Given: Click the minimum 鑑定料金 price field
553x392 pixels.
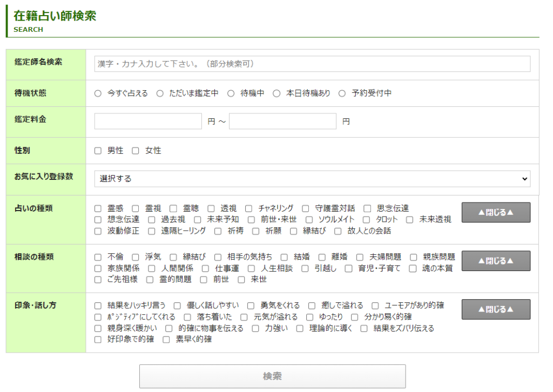Looking at the screenshot, I should [148, 121].
